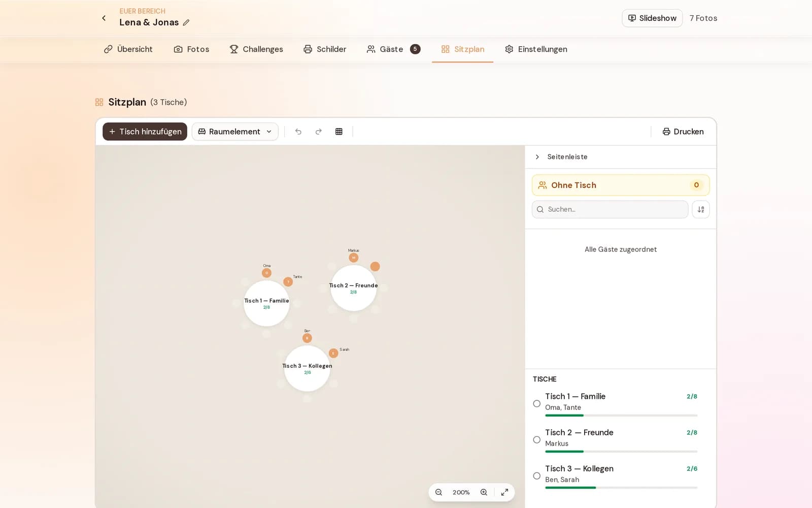
Task: Select the Sitzplan tab
Action: (463, 49)
